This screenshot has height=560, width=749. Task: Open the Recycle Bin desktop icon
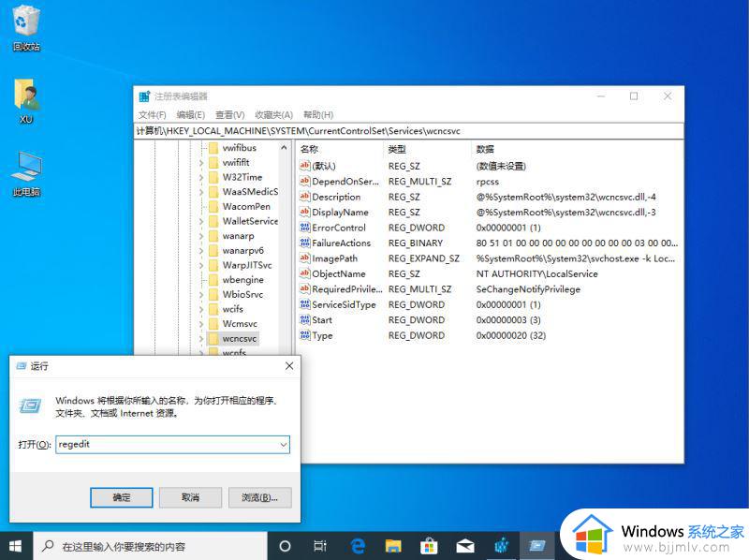click(x=26, y=28)
